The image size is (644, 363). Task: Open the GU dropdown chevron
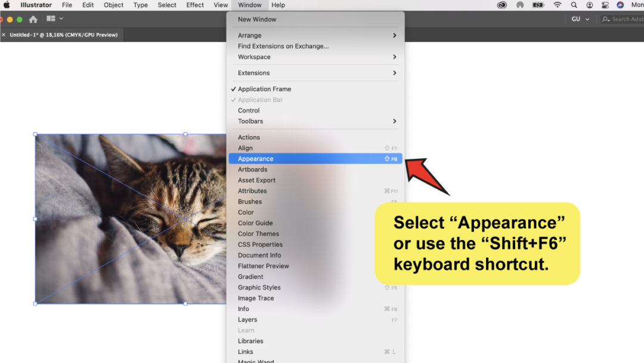587,19
